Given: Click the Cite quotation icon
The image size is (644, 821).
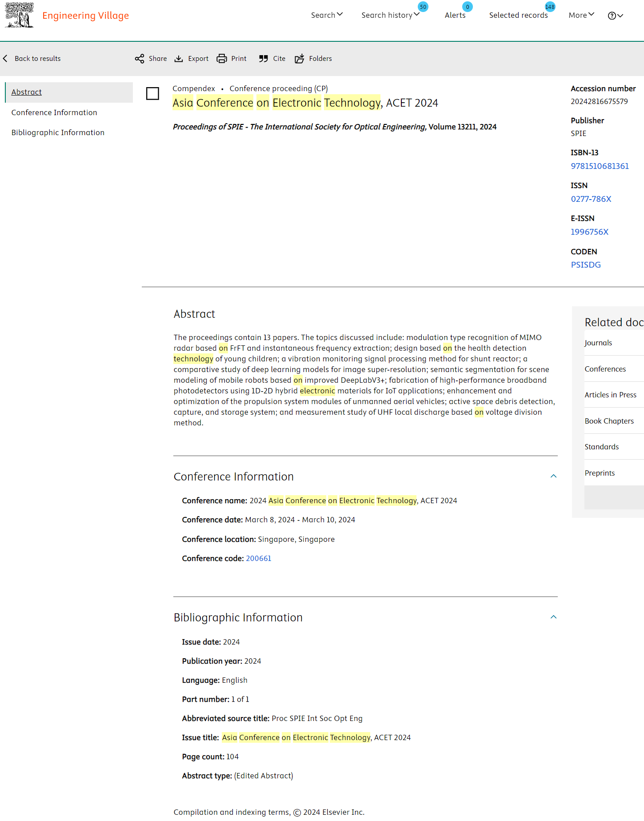Looking at the screenshot, I should (x=264, y=59).
